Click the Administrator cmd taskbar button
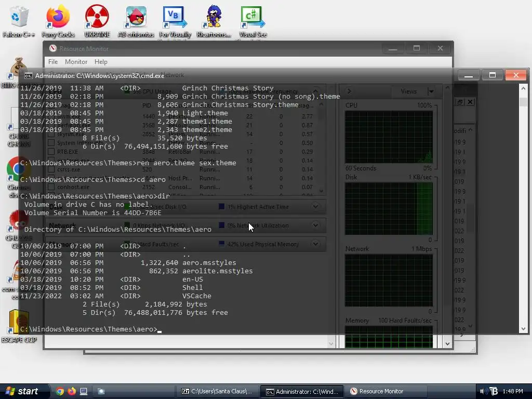The image size is (532, 399). [302, 392]
